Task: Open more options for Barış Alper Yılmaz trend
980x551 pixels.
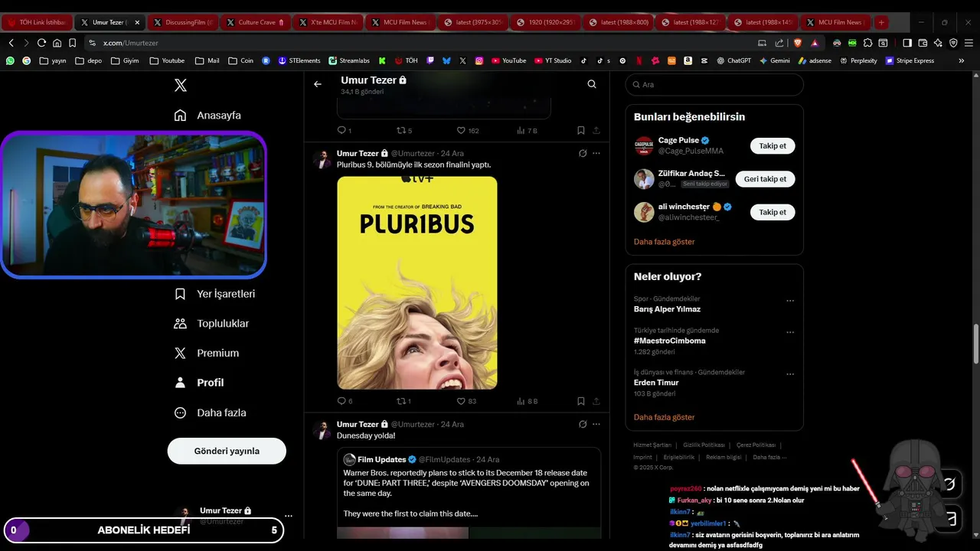Action: click(790, 301)
